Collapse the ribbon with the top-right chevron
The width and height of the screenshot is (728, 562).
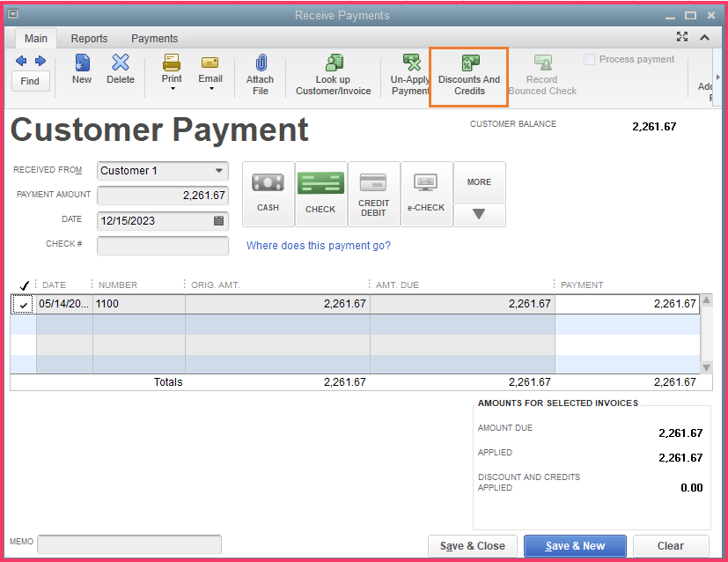pos(704,38)
